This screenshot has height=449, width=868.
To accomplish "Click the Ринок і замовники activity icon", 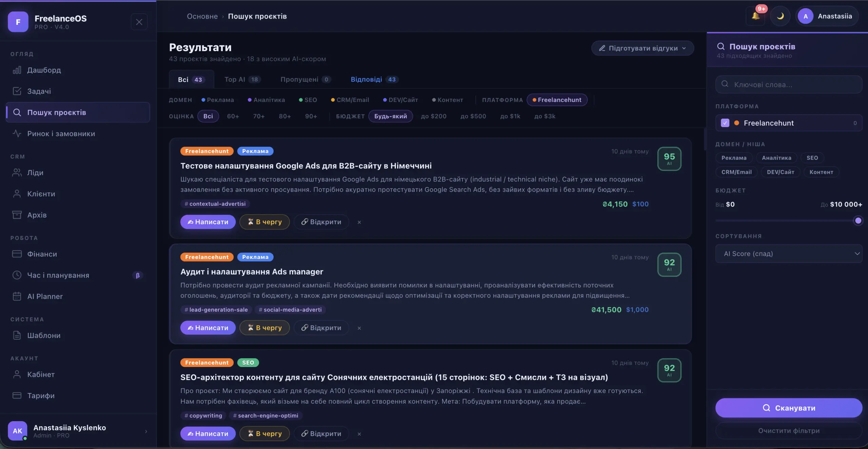I will coord(17,134).
